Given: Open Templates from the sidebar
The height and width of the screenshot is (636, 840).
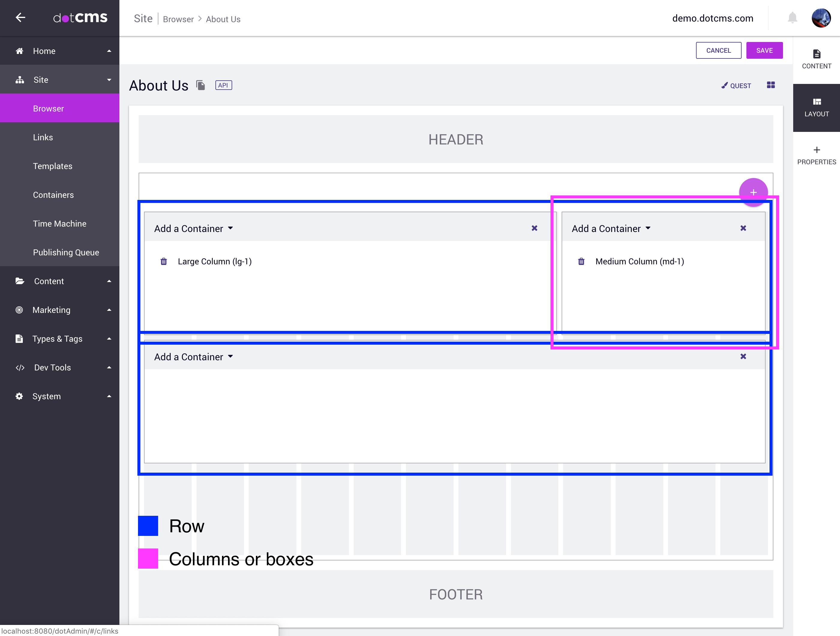Looking at the screenshot, I should 53,166.
